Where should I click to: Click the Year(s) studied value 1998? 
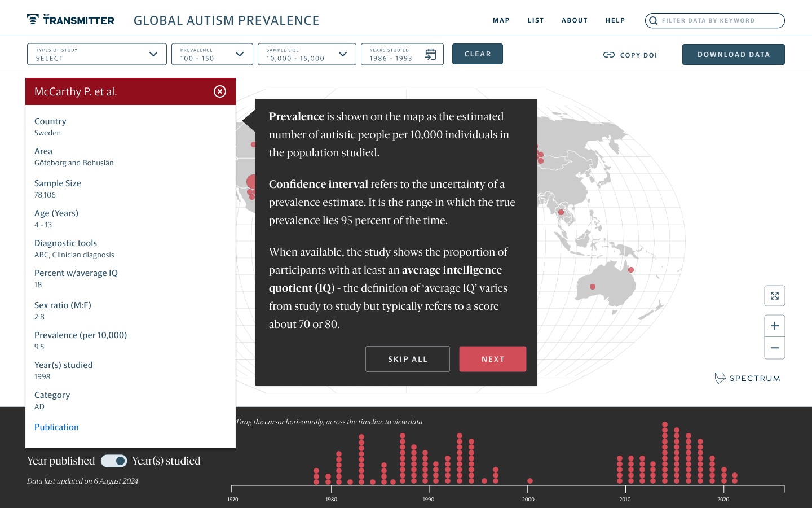(x=42, y=377)
